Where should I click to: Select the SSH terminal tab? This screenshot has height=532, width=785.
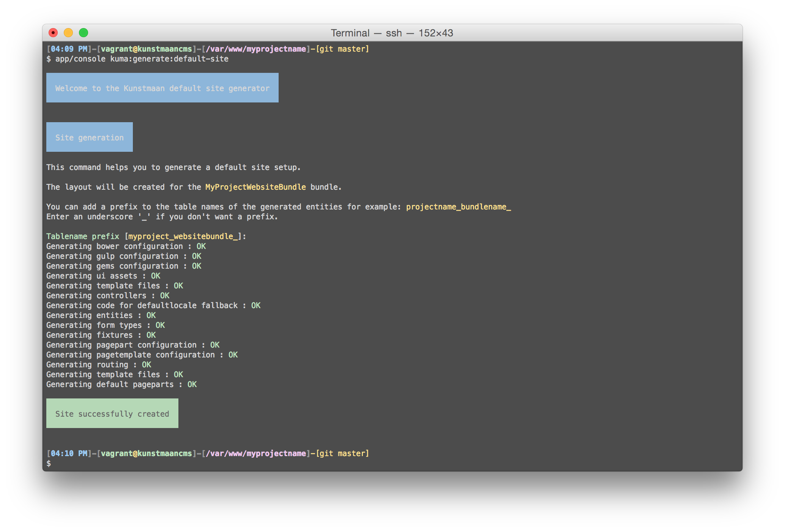(392, 33)
